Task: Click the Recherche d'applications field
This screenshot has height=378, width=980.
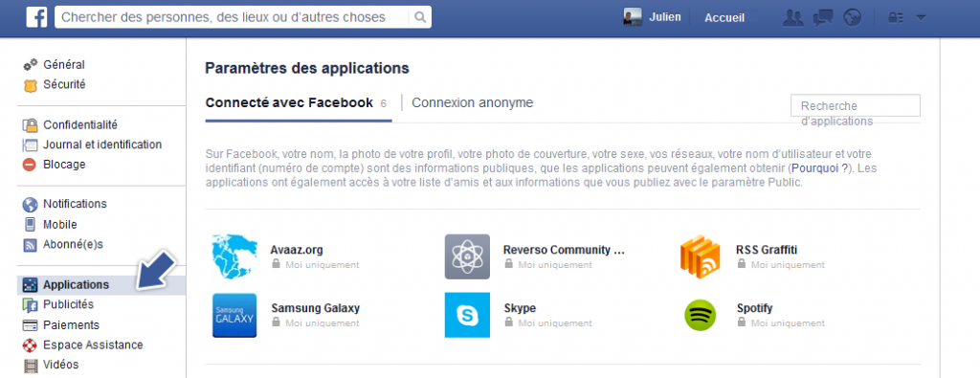Action: click(856, 105)
